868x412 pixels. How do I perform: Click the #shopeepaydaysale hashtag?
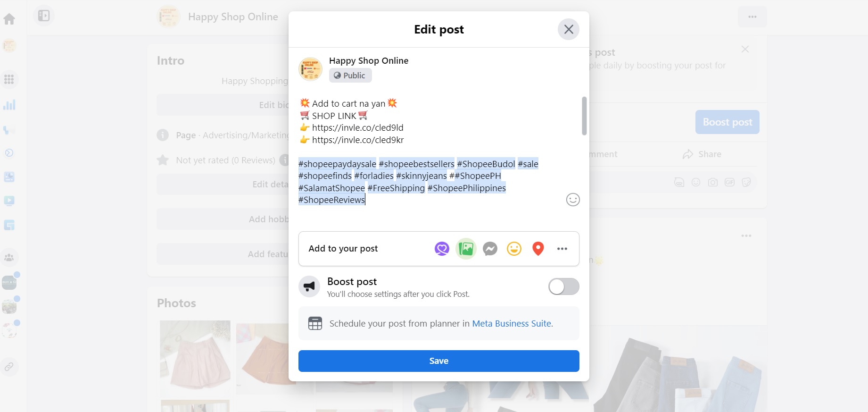(338, 164)
